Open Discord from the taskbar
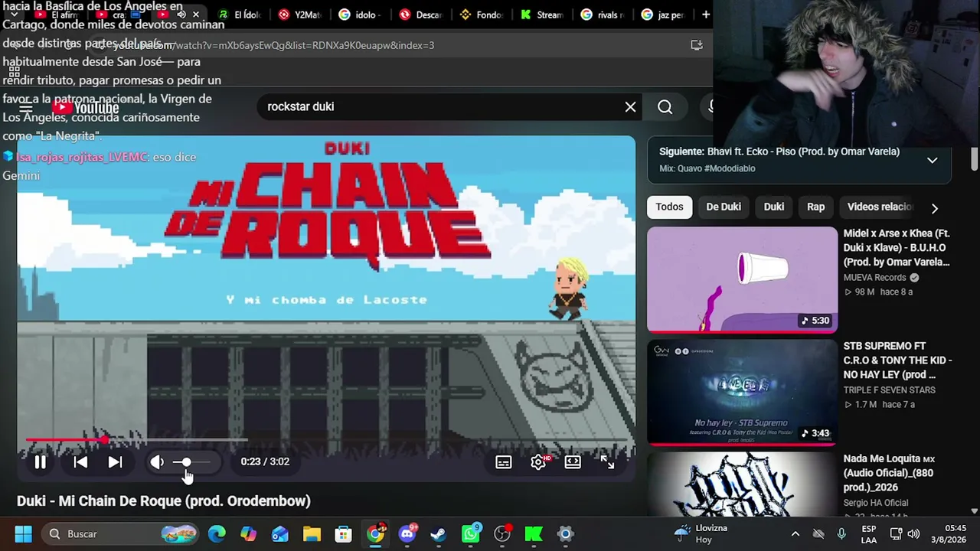The width and height of the screenshot is (980, 551). (407, 534)
